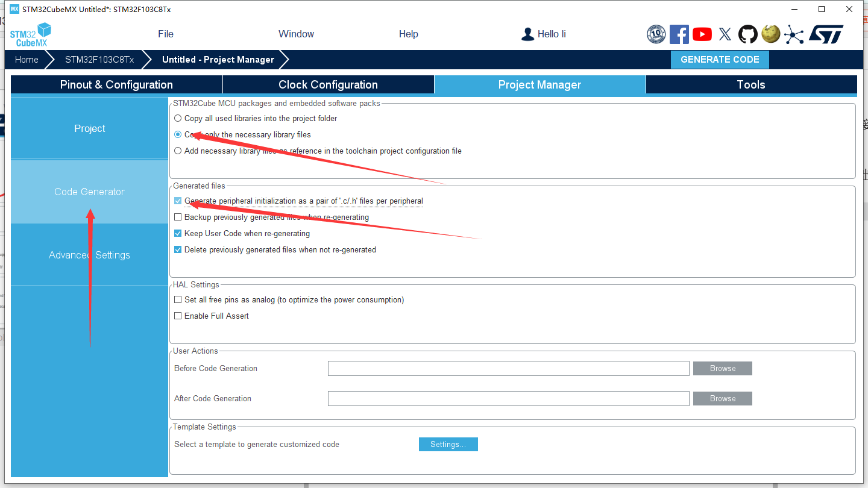Screen dimensions: 868x488
Task: Switch to Pinout & Configuration tab
Action: (x=116, y=84)
